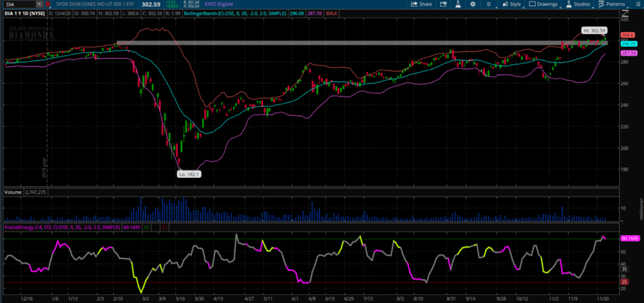
Task: Click the 3/16 date on time axis
Action: point(179,300)
